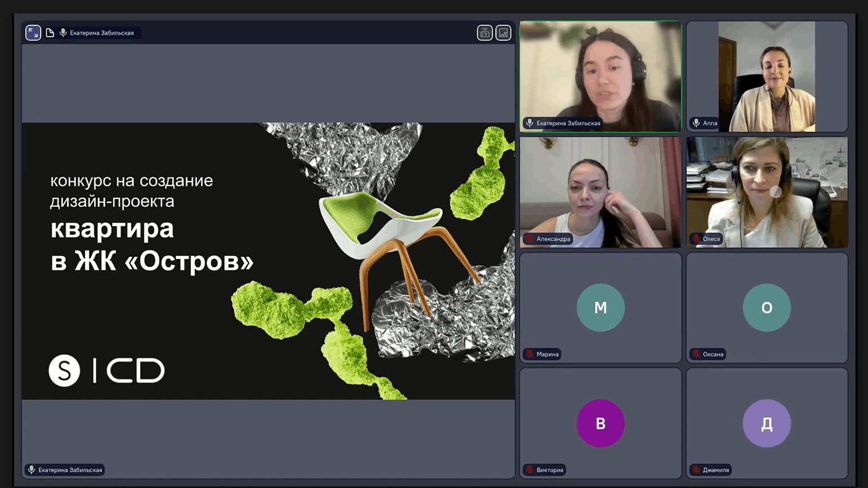Click the picture-in-picture layout icon
Image resolution: width=868 pixels, height=488 pixels.
[x=503, y=33]
